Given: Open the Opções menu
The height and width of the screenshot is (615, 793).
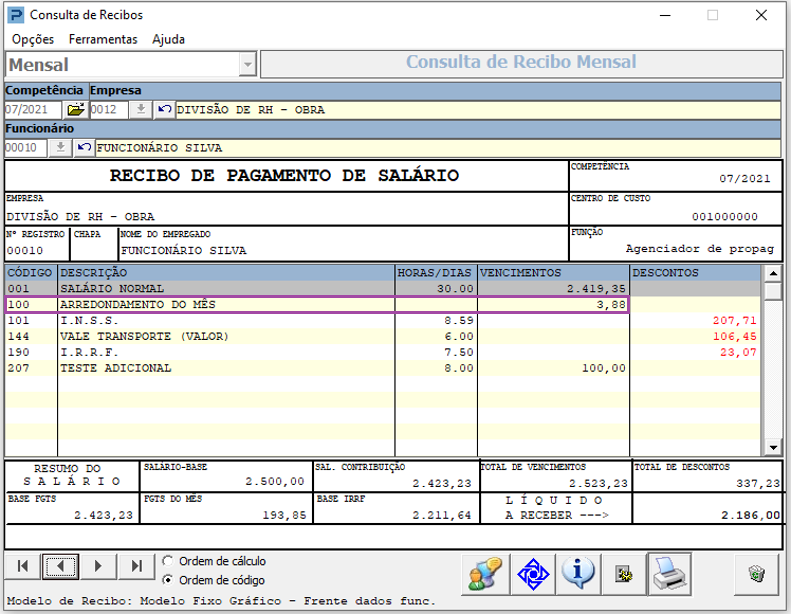Looking at the screenshot, I should (33, 39).
